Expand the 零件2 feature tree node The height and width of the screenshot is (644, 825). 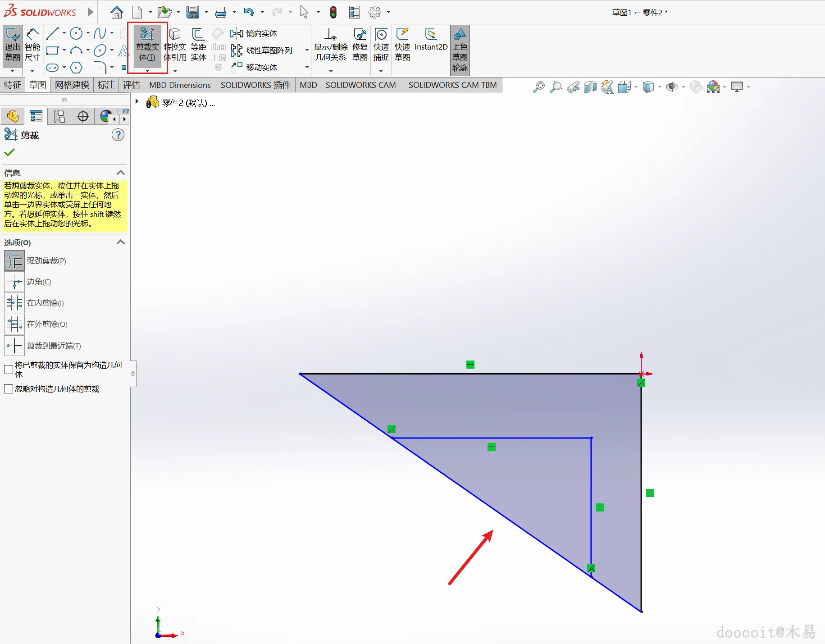137,102
